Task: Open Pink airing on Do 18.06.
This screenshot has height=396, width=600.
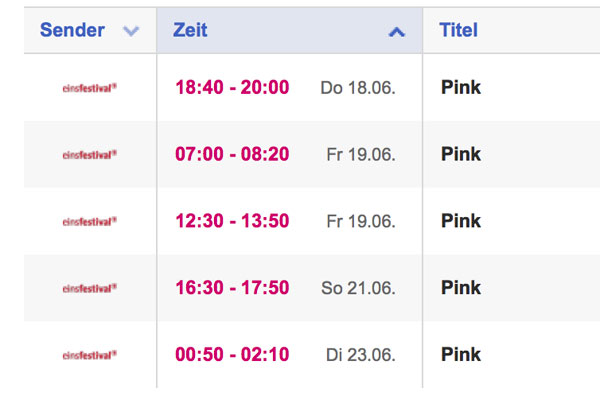Action: click(x=461, y=87)
